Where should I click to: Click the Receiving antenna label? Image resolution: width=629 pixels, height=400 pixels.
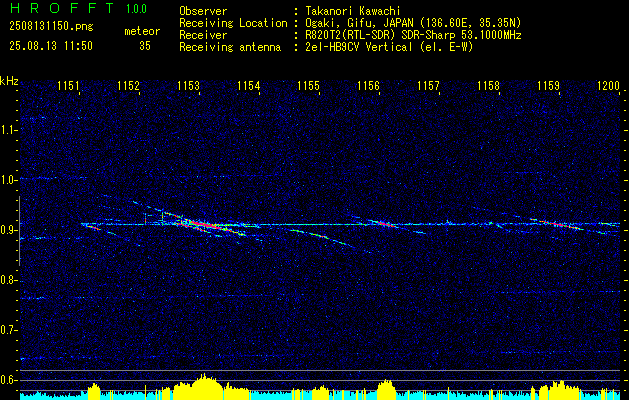click(230, 47)
